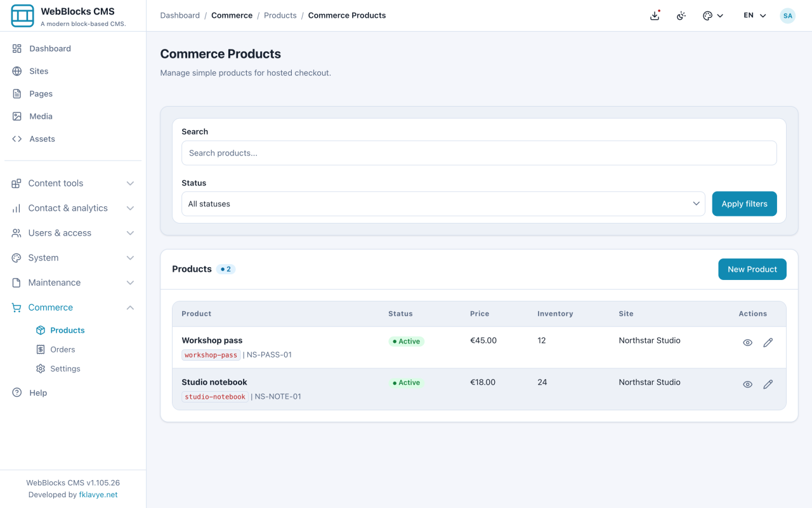Expand the Content tools section
The image size is (812, 508).
coord(73,184)
